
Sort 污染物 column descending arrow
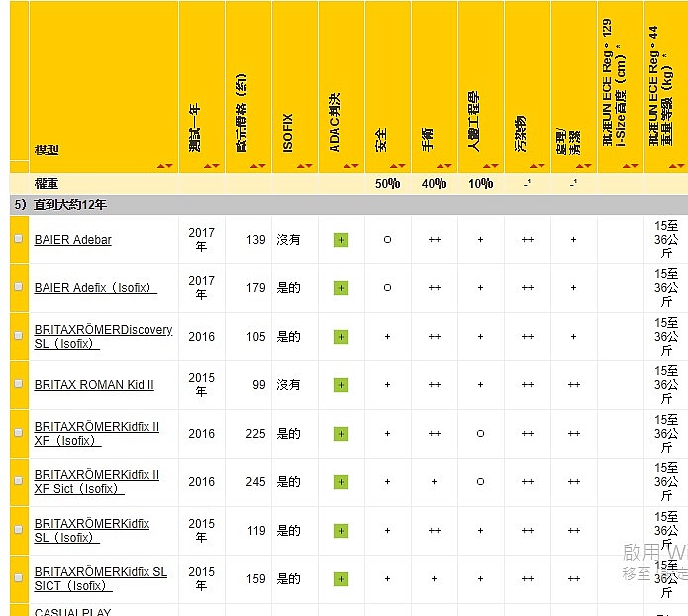coord(541,166)
